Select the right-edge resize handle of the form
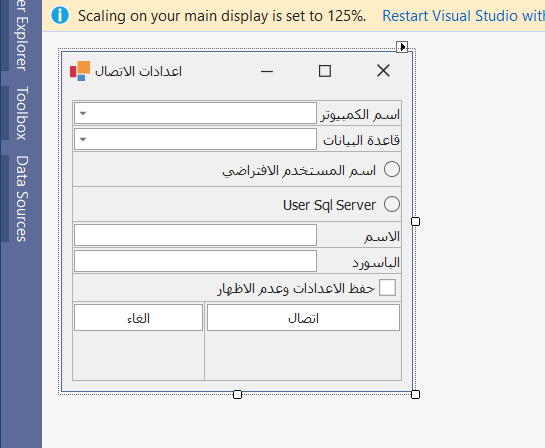The image size is (545, 448). click(x=415, y=221)
